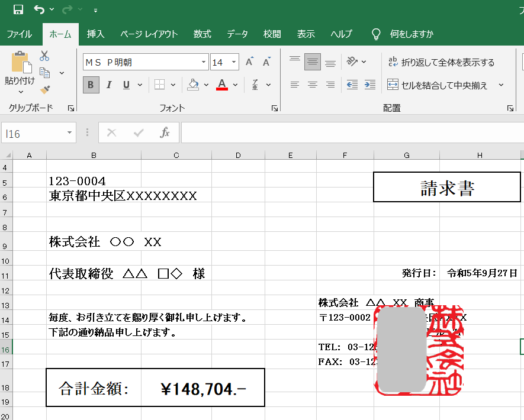Click the Cut scissors icon
The width and height of the screenshot is (524, 420).
pyautogui.click(x=44, y=56)
